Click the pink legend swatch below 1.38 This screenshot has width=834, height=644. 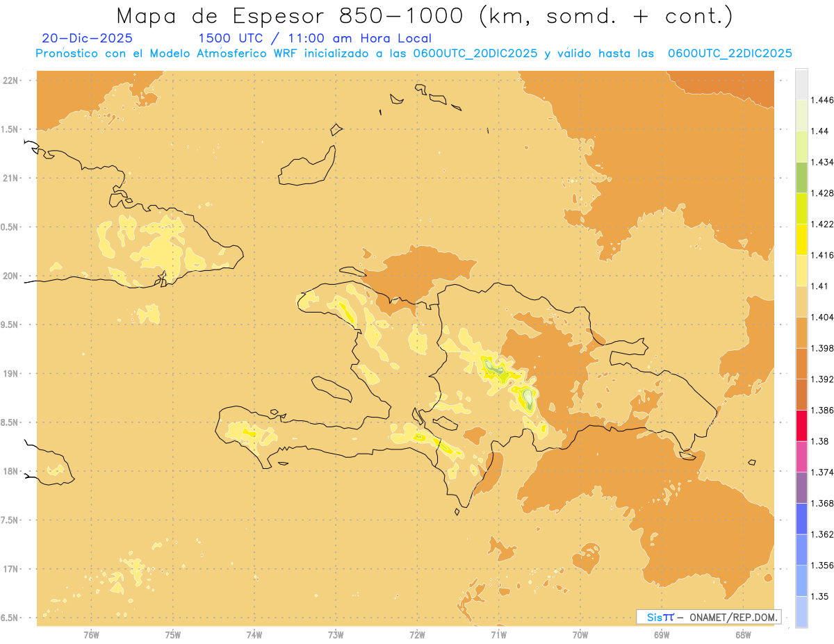[801, 456]
